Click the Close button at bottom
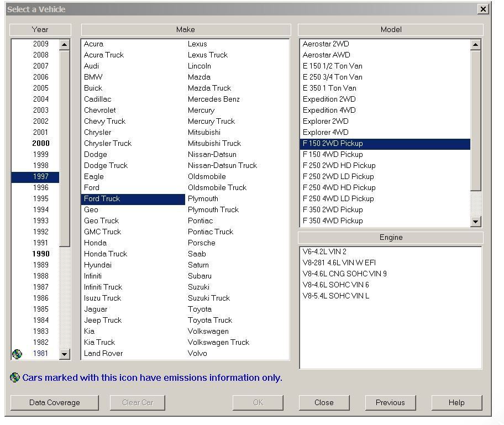The height and width of the screenshot is (425, 504). (324, 402)
